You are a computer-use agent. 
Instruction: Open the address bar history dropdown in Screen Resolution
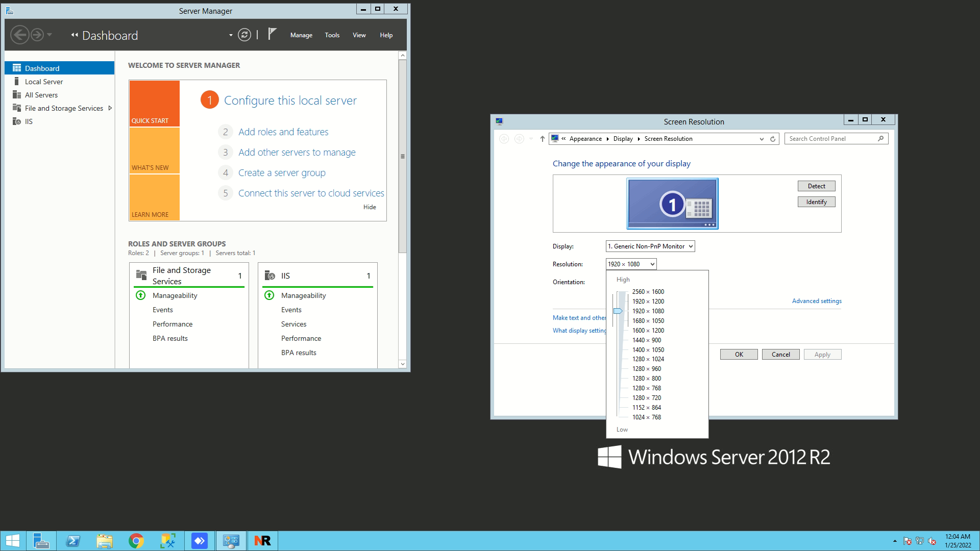(762, 139)
